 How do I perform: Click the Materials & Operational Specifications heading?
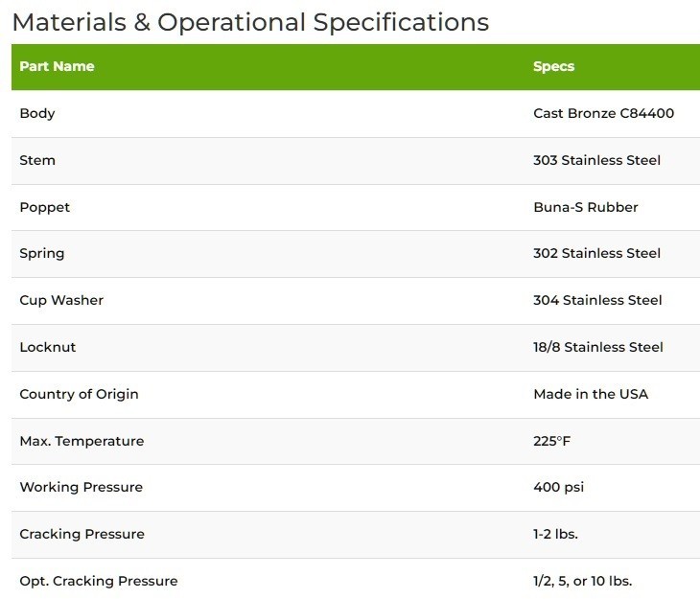251,22
